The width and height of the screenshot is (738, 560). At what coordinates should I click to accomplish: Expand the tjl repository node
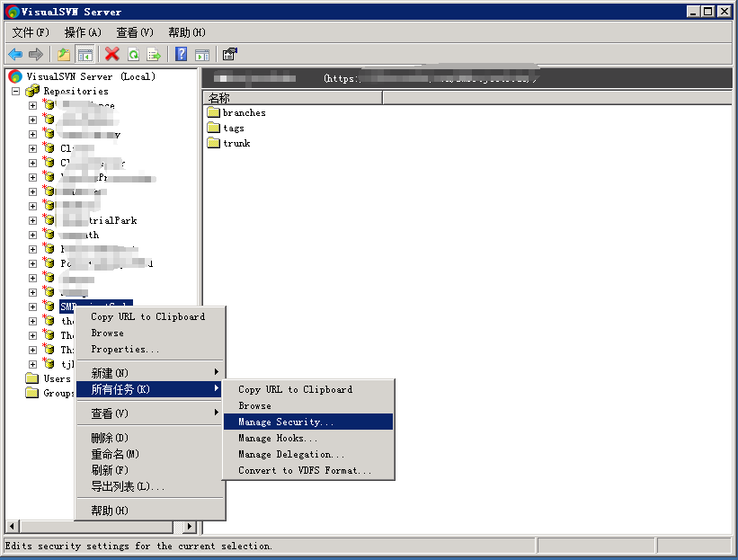point(32,364)
